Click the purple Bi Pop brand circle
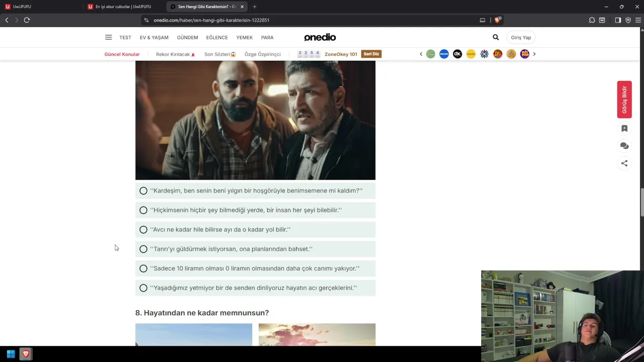Screen dimensions: 644x362 [525, 54]
